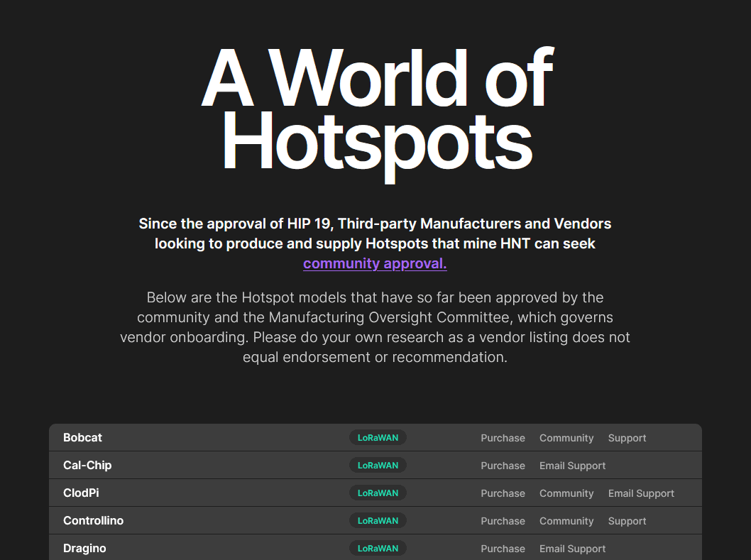The image size is (751, 560).
Task: Click the Purchase link for Bobcat
Action: 503,438
